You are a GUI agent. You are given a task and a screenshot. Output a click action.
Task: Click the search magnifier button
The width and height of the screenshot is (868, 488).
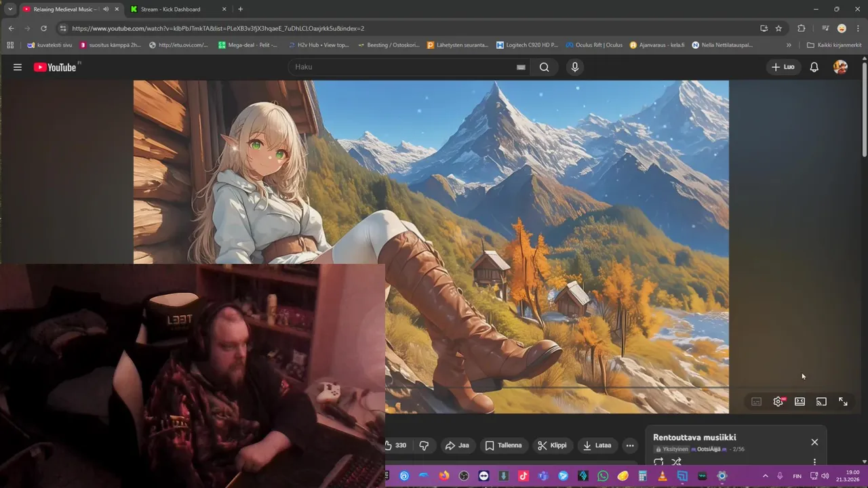(x=545, y=67)
